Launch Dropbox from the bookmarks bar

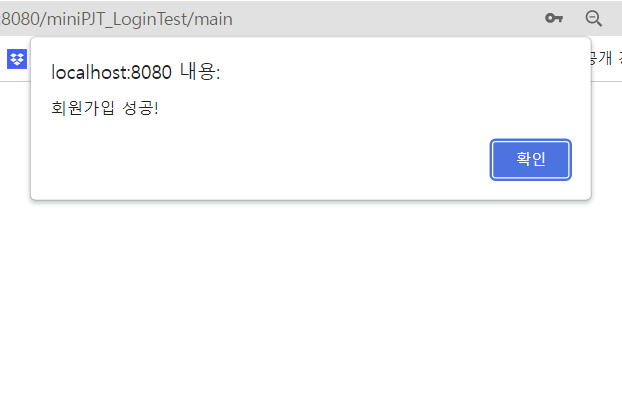tap(17, 59)
